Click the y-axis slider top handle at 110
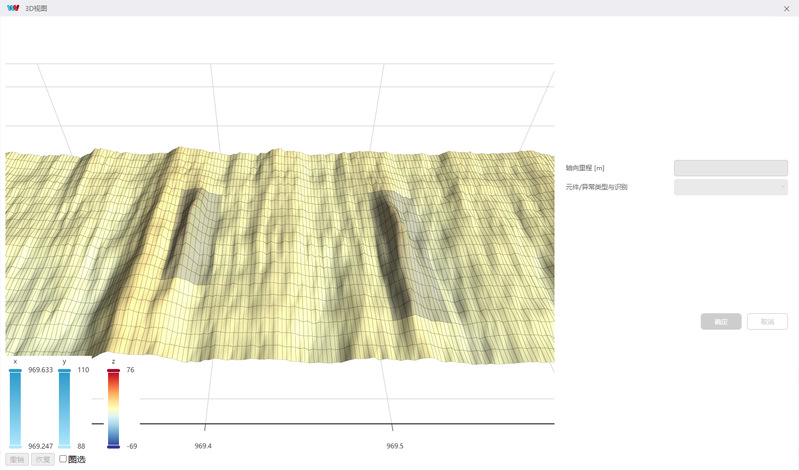The image size is (799, 470). tap(64, 371)
